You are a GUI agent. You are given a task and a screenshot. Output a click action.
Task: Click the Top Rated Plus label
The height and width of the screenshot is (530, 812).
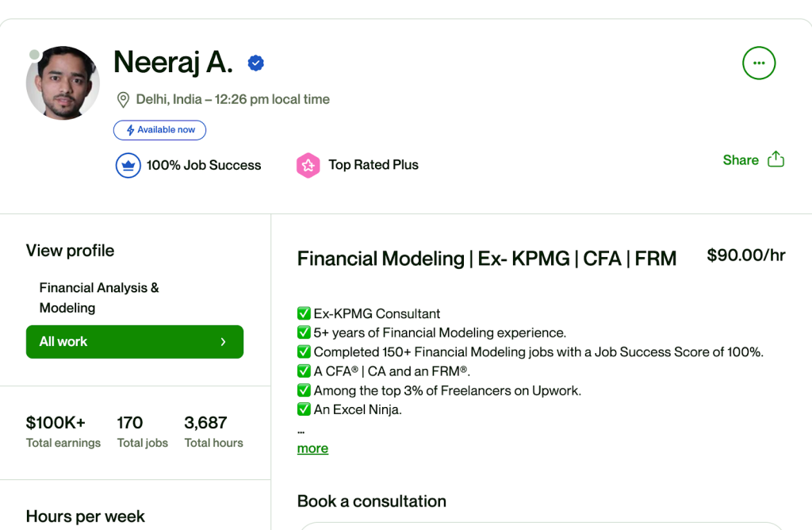point(373,165)
